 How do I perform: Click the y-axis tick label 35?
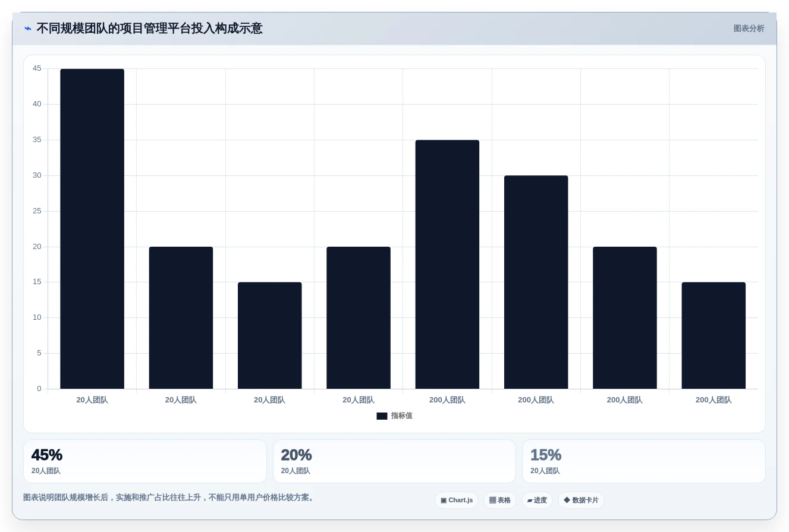37,140
